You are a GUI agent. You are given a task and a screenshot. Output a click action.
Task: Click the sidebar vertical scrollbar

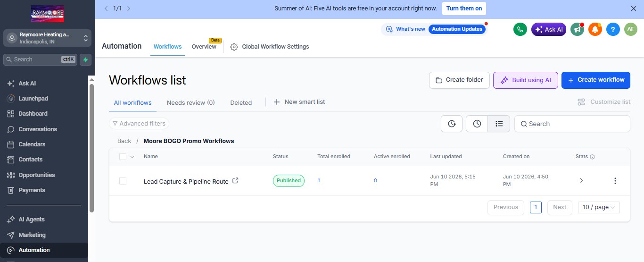[91, 147]
